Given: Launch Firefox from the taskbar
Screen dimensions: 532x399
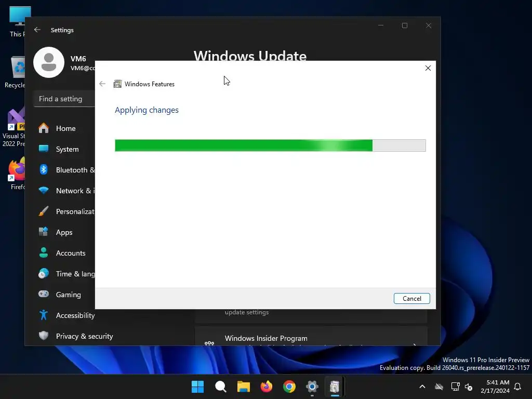Looking at the screenshot, I should point(267,387).
